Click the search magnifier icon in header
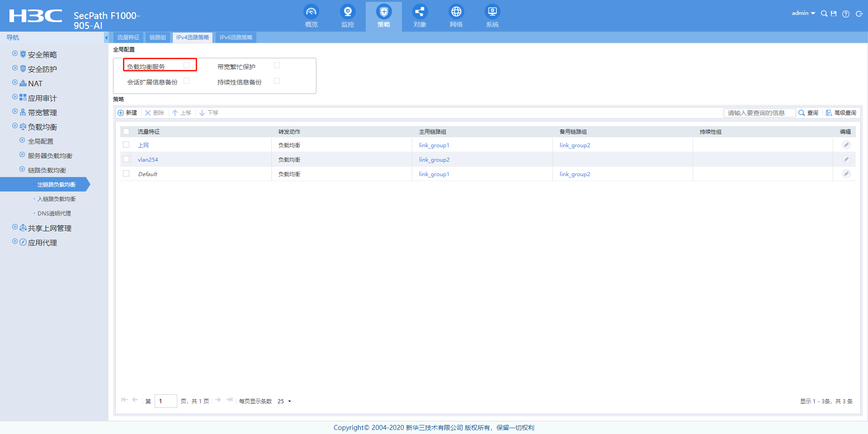The width and height of the screenshot is (868, 434). point(824,14)
